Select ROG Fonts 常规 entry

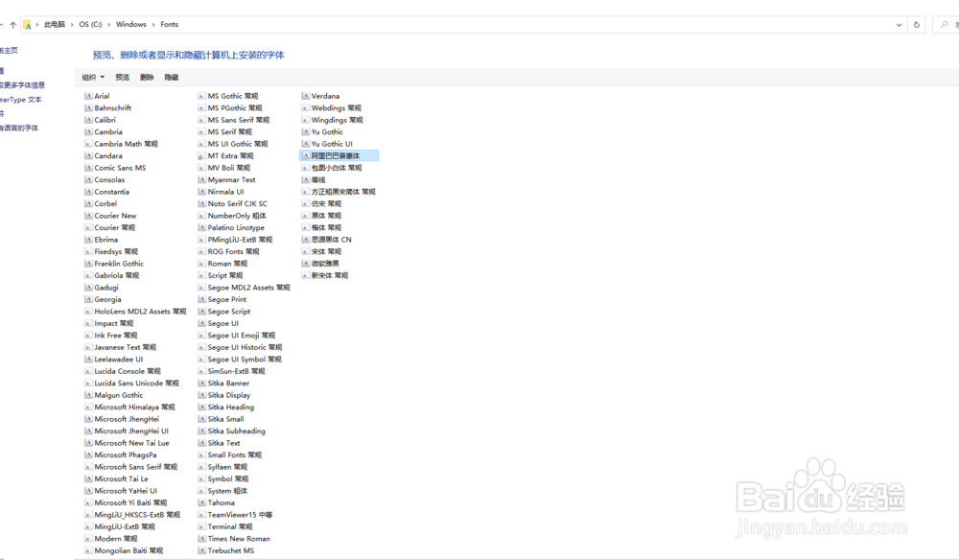click(234, 251)
